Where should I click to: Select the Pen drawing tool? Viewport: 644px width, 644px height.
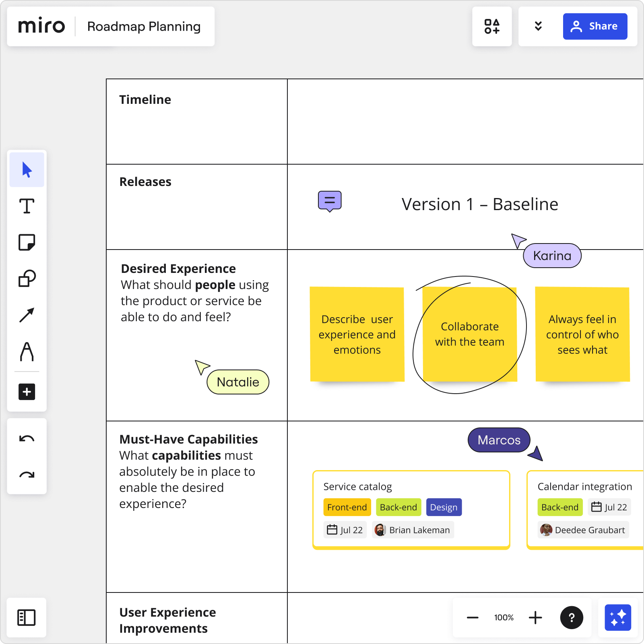(27, 353)
